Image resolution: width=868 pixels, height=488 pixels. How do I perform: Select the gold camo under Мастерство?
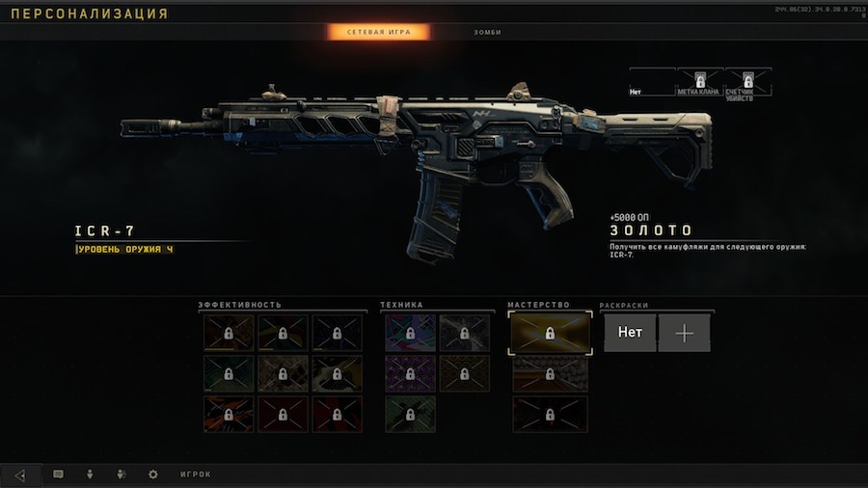click(550, 333)
